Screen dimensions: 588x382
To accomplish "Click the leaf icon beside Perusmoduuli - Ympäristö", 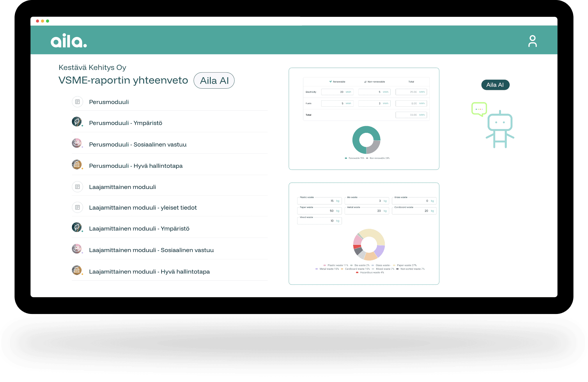I will coord(77,122).
